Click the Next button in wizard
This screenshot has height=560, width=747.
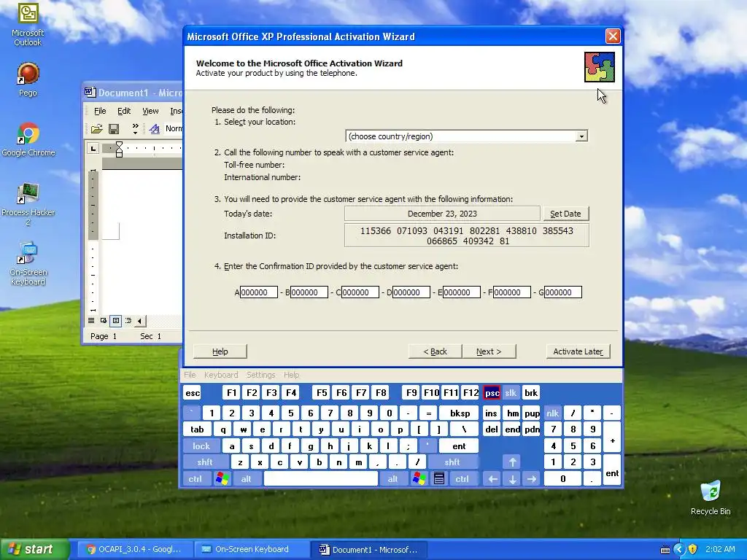click(489, 351)
